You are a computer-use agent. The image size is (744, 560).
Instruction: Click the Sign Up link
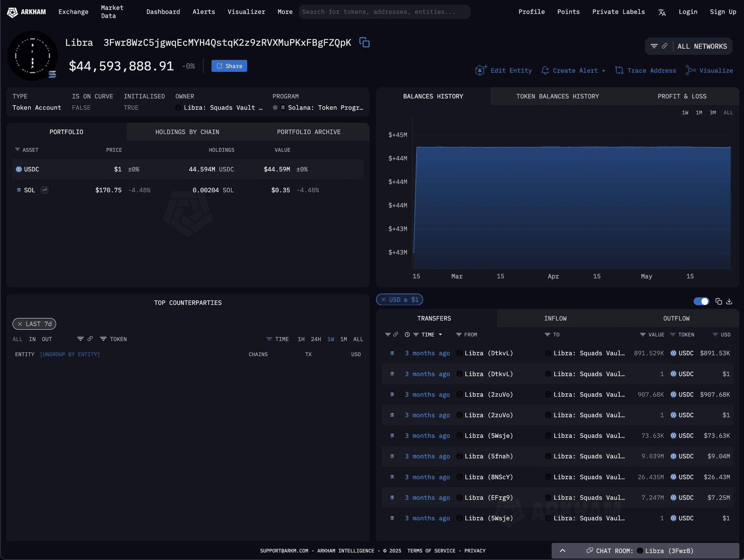723,12
